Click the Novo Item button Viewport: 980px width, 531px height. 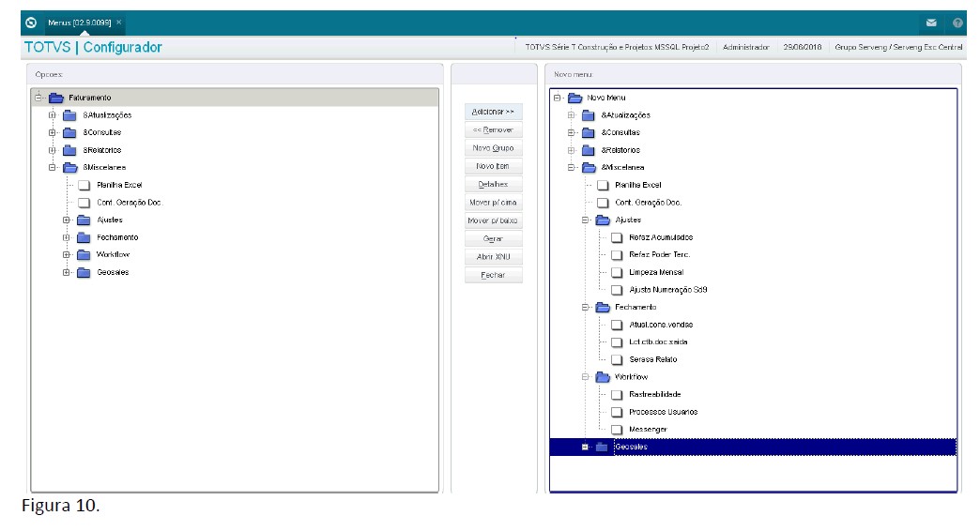[493, 166]
